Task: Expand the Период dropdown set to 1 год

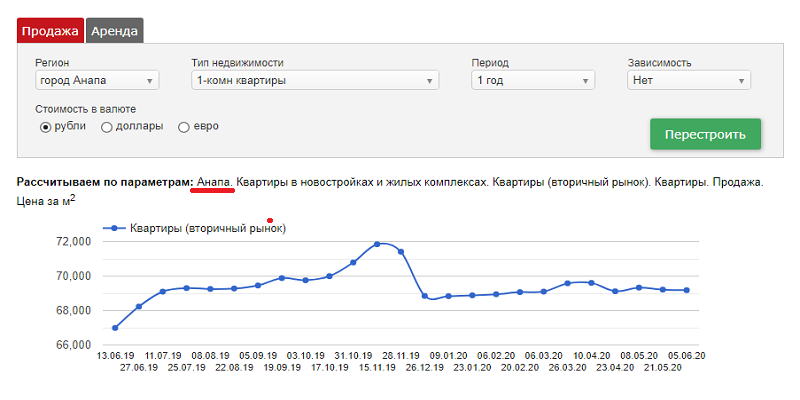Action: click(533, 81)
